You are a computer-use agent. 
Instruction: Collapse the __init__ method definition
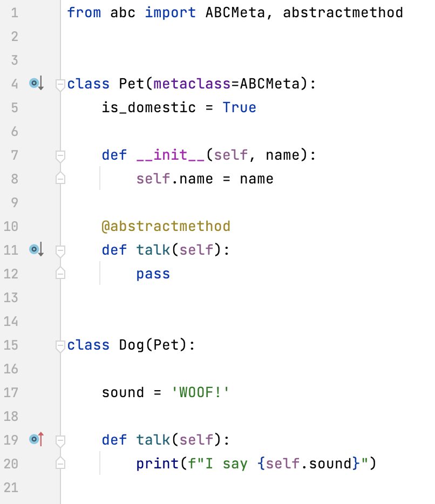pyautogui.click(x=60, y=155)
